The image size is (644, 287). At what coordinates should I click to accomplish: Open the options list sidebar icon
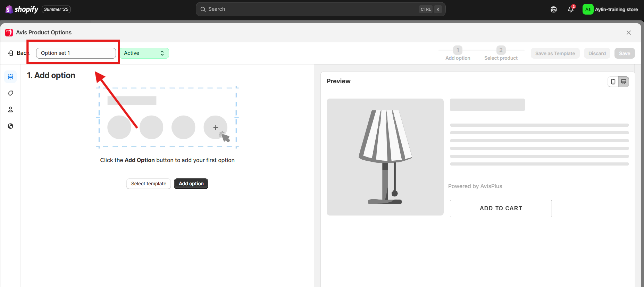pyautogui.click(x=10, y=77)
